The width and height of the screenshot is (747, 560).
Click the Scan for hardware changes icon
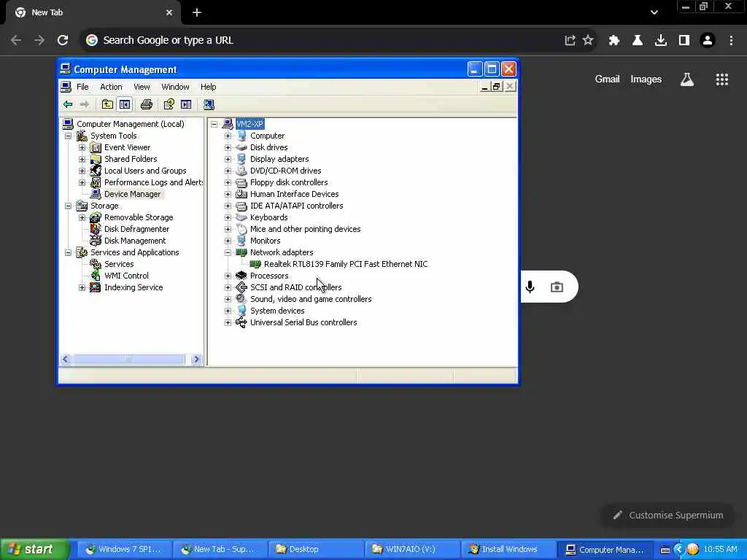[x=209, y=104]
